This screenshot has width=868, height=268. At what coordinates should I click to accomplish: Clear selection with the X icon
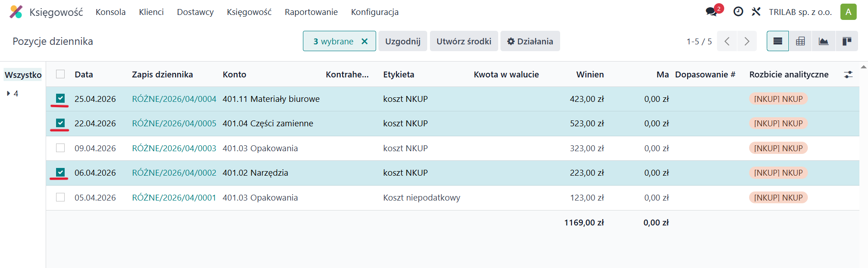(x=364, y=41)
